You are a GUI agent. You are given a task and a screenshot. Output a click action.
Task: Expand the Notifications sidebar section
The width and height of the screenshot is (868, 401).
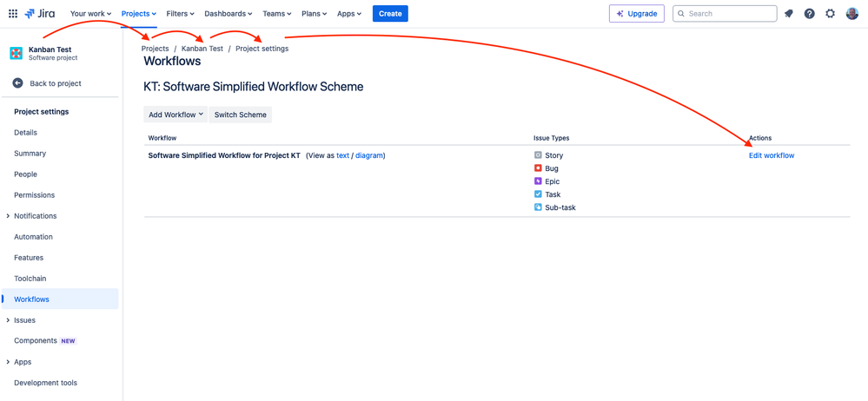(7, 216)
